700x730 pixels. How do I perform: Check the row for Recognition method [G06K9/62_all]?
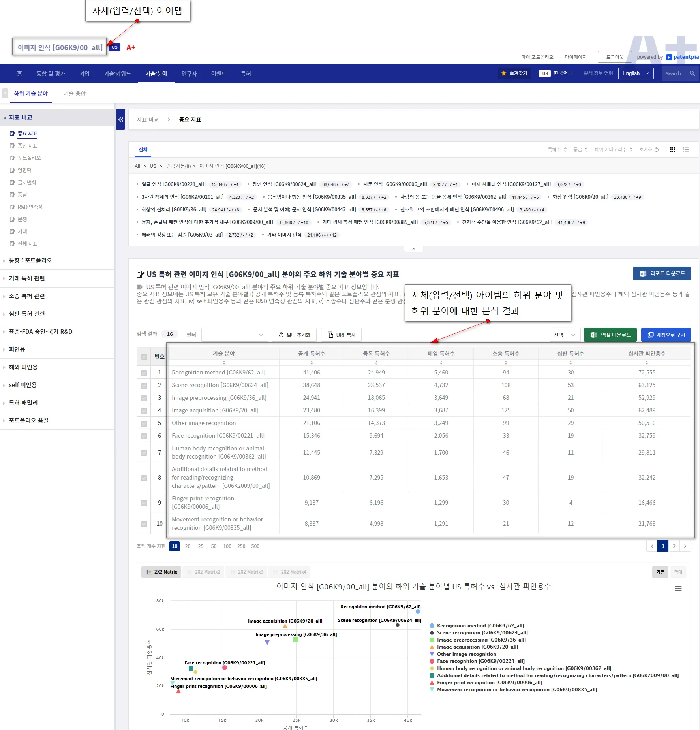click(x=144, y=373)
